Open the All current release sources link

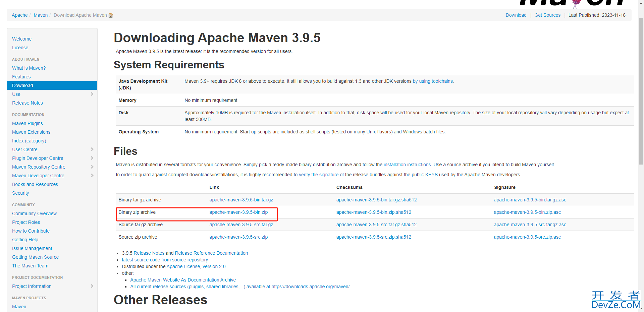pos(240,287)
